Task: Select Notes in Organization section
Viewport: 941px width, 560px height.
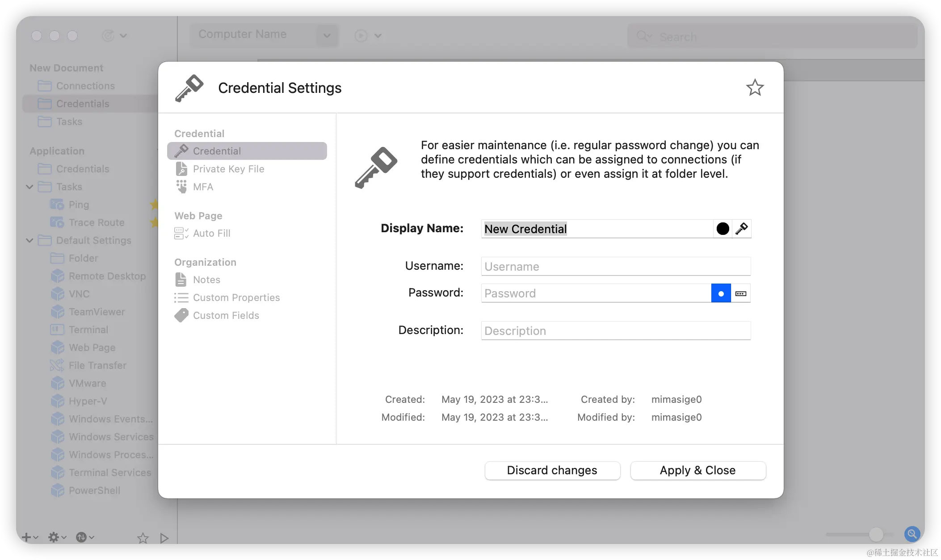Action: click(x=206, y=280)
